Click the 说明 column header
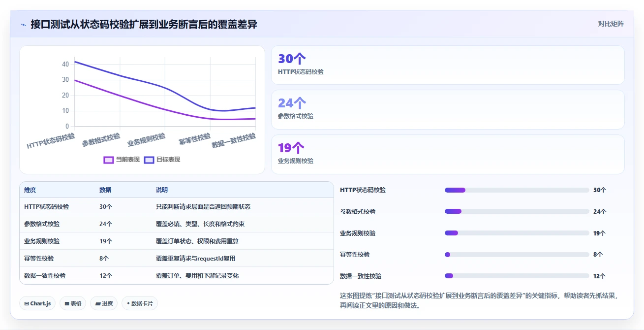 click(x=162, y=190)
